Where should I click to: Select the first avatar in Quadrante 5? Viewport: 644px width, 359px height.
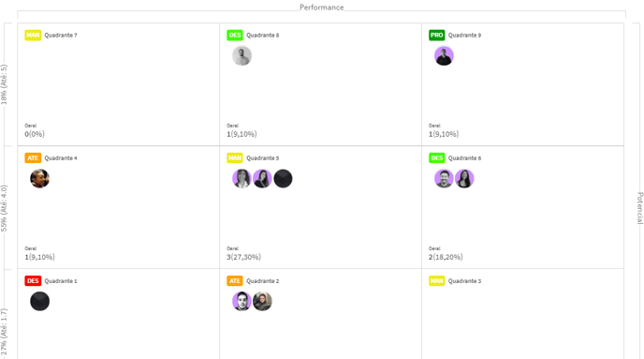(241, 178)
